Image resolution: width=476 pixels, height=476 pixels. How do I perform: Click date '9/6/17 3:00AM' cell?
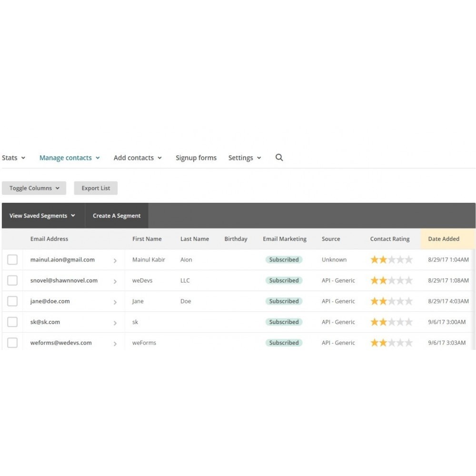pyautogui.click(x=447, y=322)
